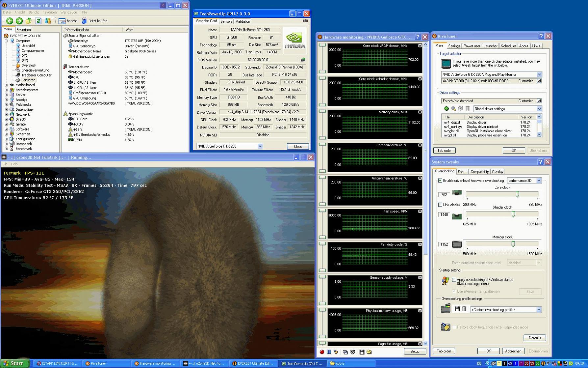Click the red record icon in Hardware monitoring

tap(322, 352)
